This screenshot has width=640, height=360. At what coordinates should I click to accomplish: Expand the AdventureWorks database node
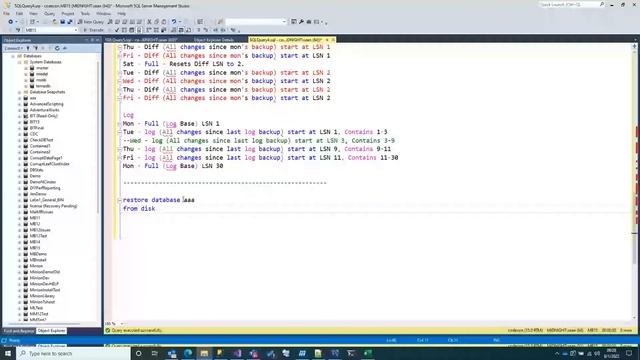pyautogui.click(x=19, y=110)
